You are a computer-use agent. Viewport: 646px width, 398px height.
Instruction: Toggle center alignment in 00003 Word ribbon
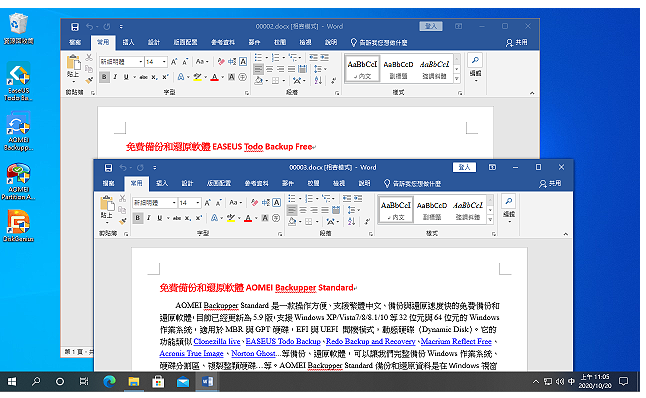pyautogui.click(x=303, y=210)
